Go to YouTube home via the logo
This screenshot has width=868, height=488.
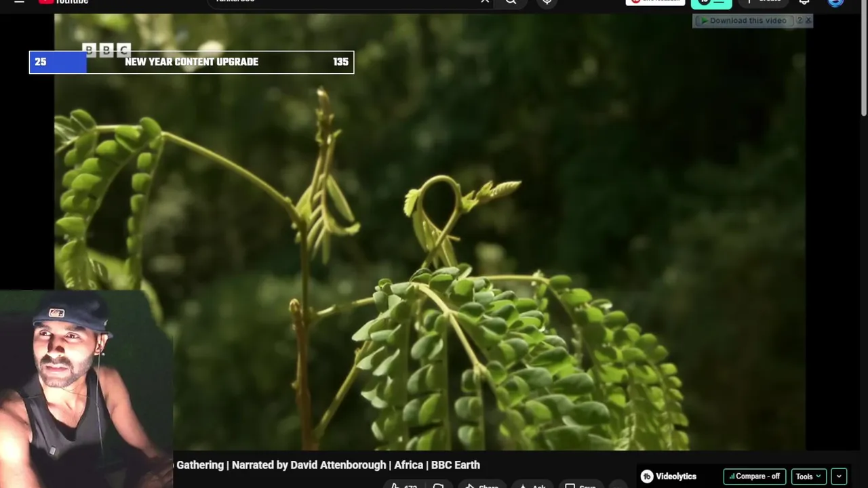64,2
